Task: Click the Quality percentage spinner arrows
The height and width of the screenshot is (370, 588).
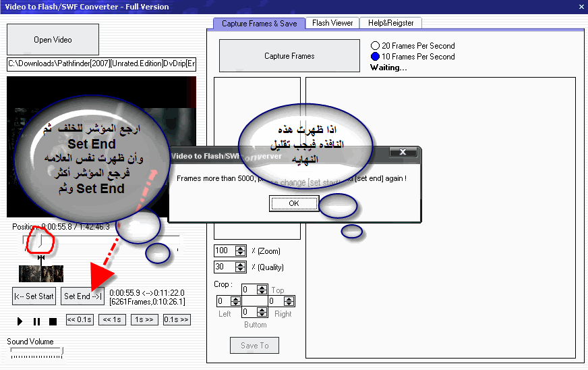Action: [241, 267]
